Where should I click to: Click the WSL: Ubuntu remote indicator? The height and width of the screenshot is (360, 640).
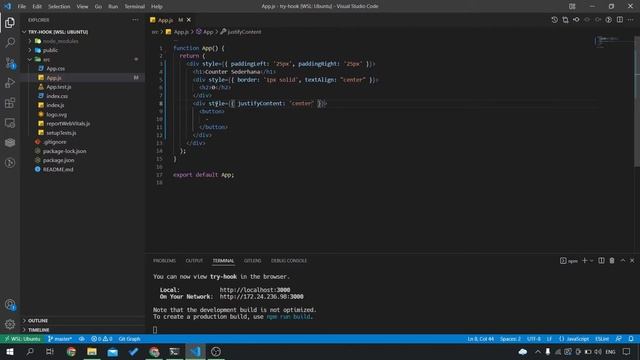pyautogui.click(x=22, y=339)
